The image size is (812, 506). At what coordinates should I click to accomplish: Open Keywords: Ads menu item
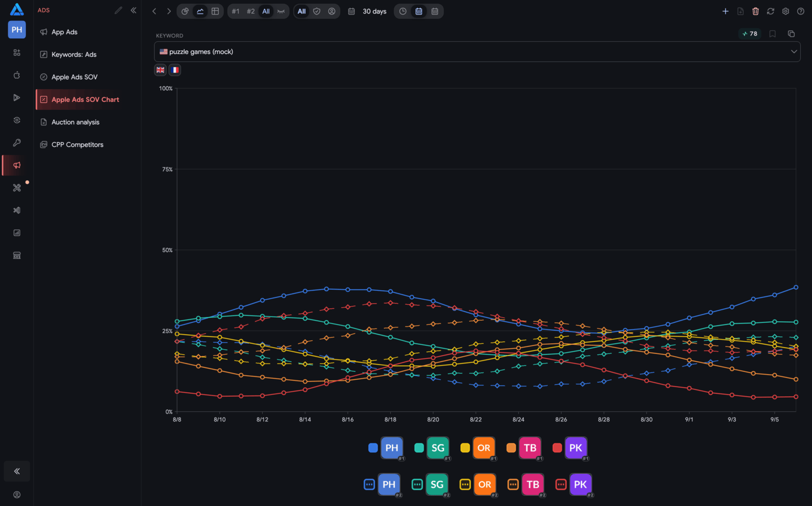click(x=87, y=55)
